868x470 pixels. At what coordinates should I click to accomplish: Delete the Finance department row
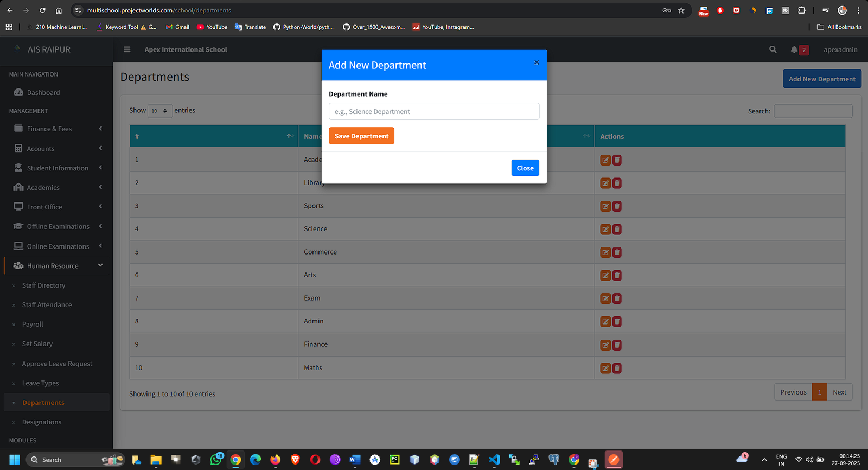617,345
